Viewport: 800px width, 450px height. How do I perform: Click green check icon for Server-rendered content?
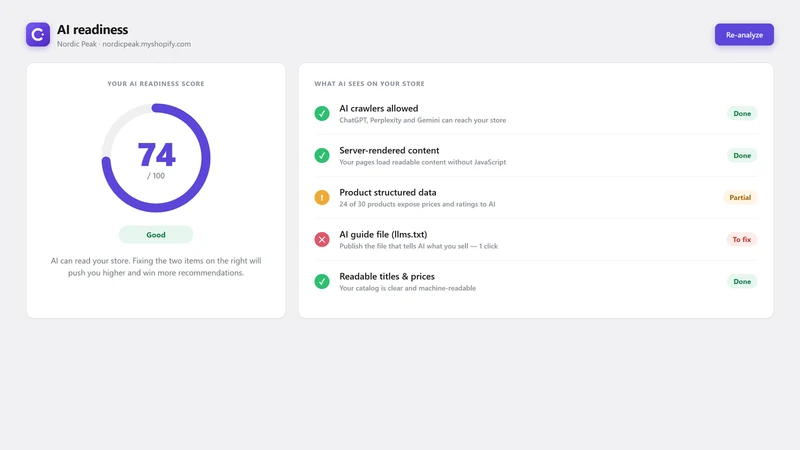click(321, 155)
